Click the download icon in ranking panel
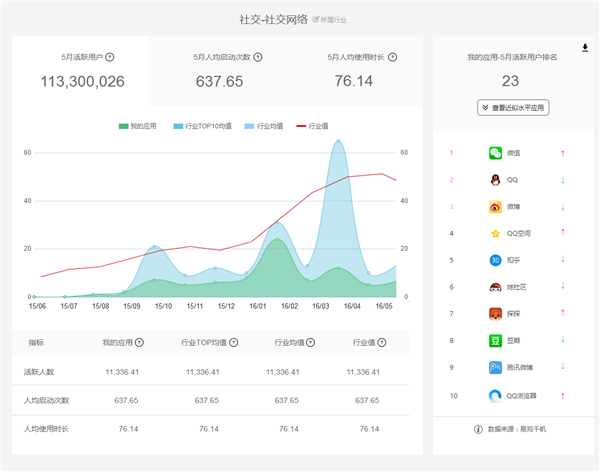This screenshot has width=600, height=472. point(585,47)
